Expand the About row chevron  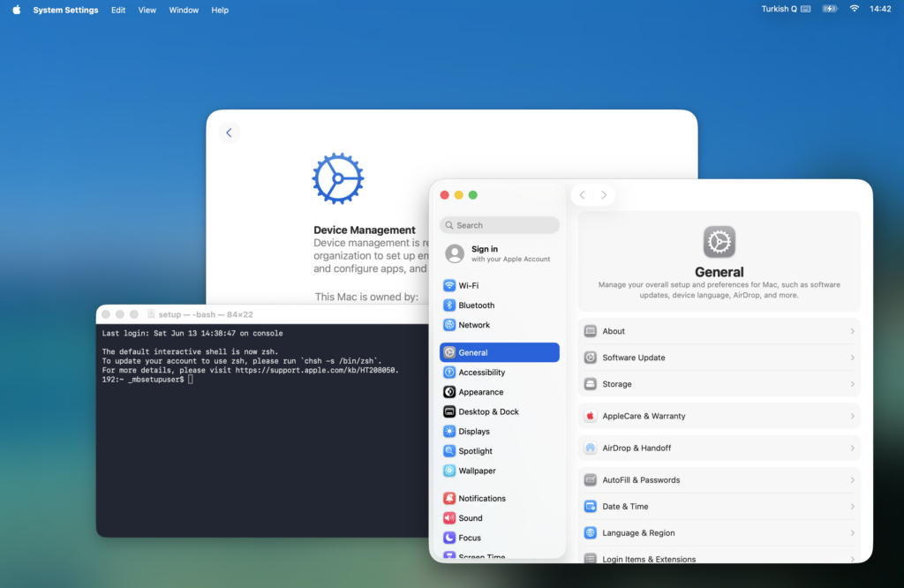(x=852, y=331)
